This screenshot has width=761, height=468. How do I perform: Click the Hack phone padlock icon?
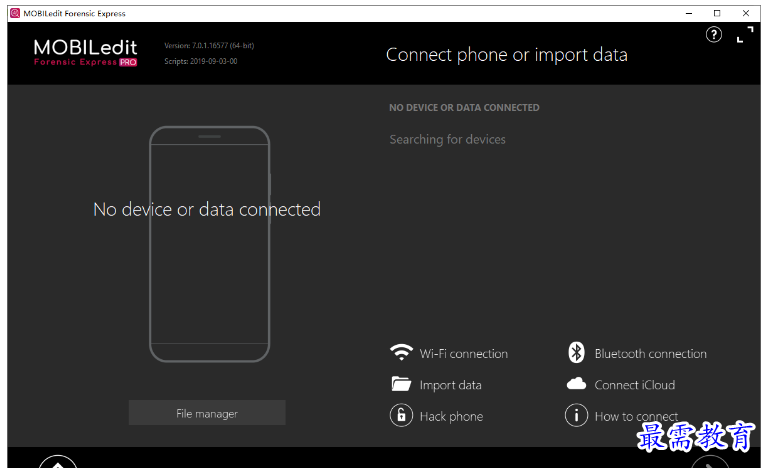[401, 416]
